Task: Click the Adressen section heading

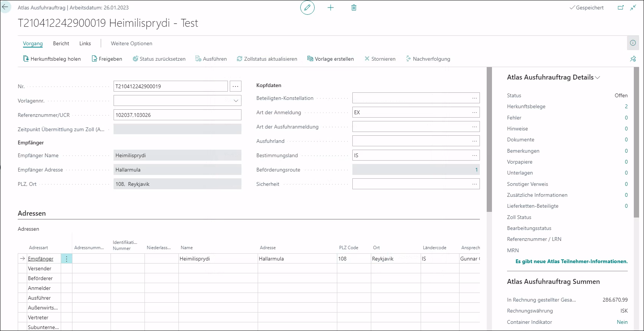Action: (x=32, y=213)
